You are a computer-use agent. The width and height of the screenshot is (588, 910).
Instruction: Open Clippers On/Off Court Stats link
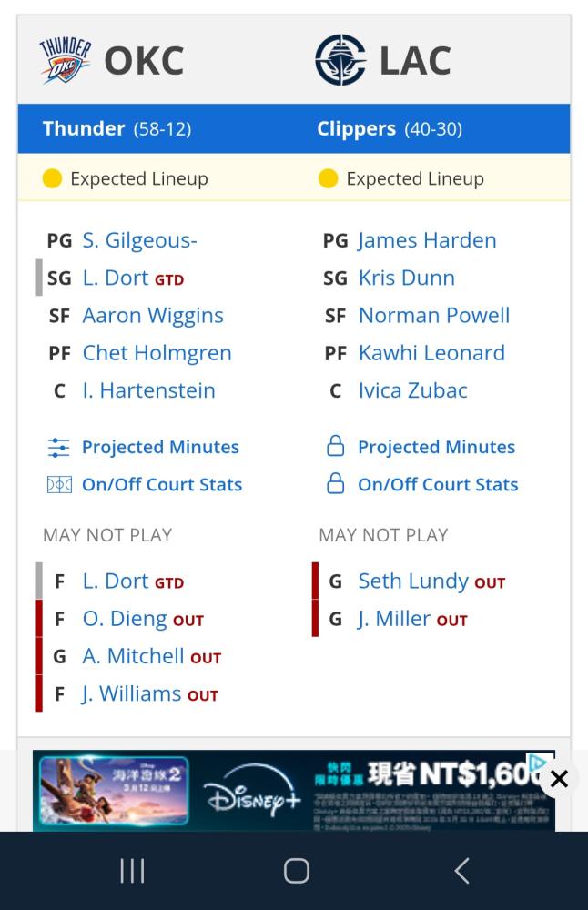coord(438,484)
